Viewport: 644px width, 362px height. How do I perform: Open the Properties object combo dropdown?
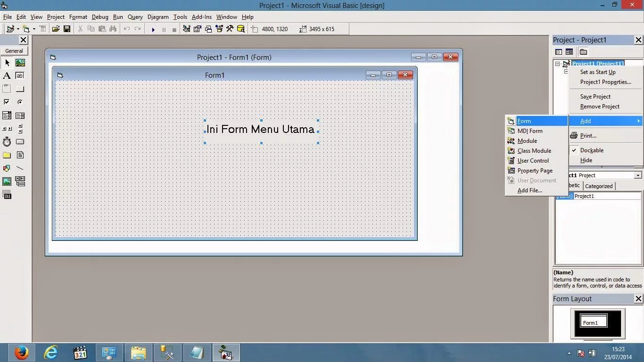point(638,175)
